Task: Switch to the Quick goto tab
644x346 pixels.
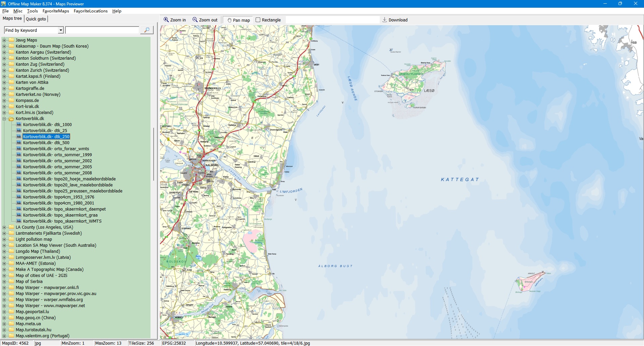Action: [x=36, y=19]
